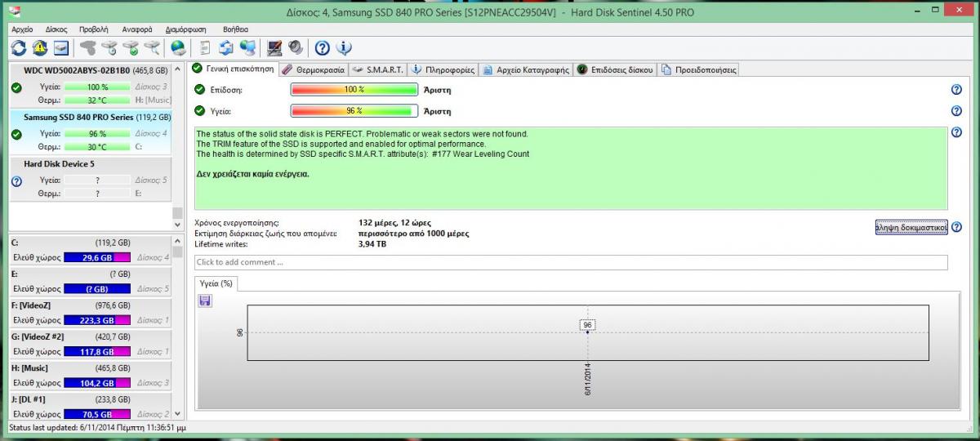Screen dimensions: 980x441
Task: Click the partition list scroll up arrow
Action: (x=177, y=242)
